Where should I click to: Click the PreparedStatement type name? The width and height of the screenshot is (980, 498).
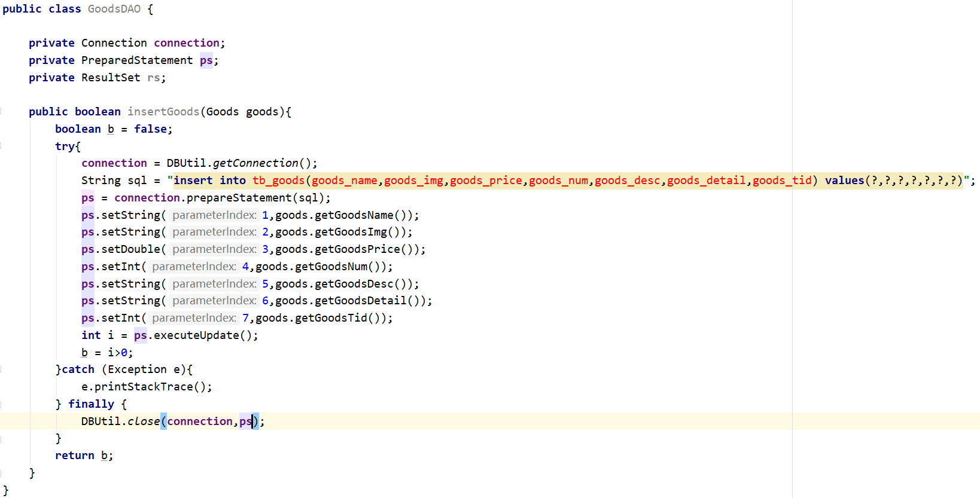[137, 60]
